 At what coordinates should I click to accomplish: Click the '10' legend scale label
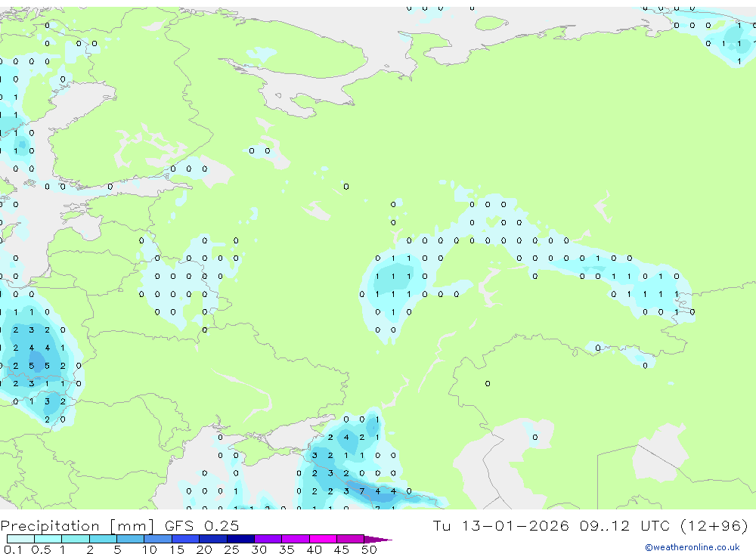coord(149,549)
